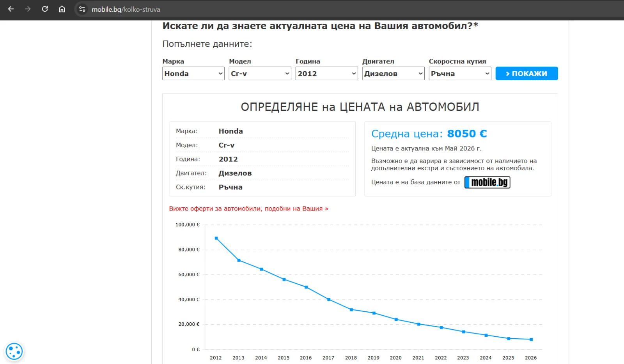
Task: Follow the red link to similar car offers
Action: click(x=249, y=209)
